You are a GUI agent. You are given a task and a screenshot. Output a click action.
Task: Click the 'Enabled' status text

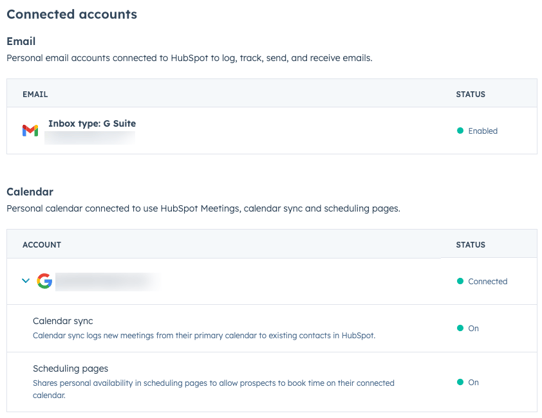[483, 131]
